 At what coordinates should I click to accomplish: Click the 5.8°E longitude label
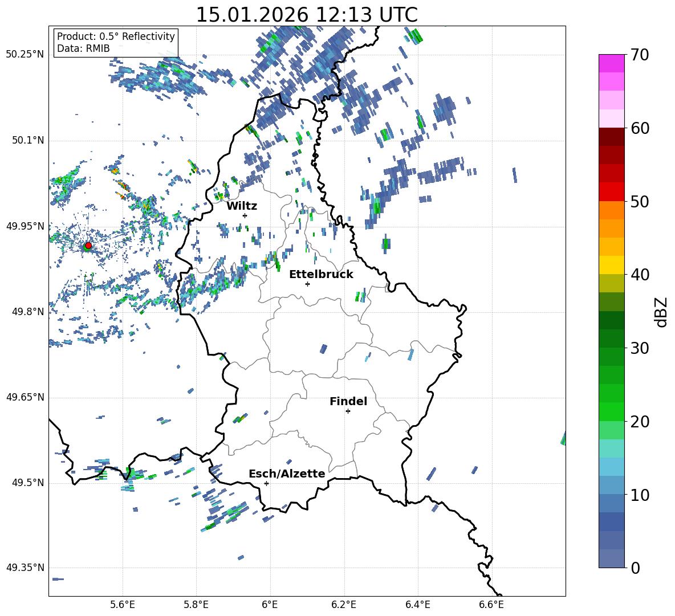[x=196, y=605]
